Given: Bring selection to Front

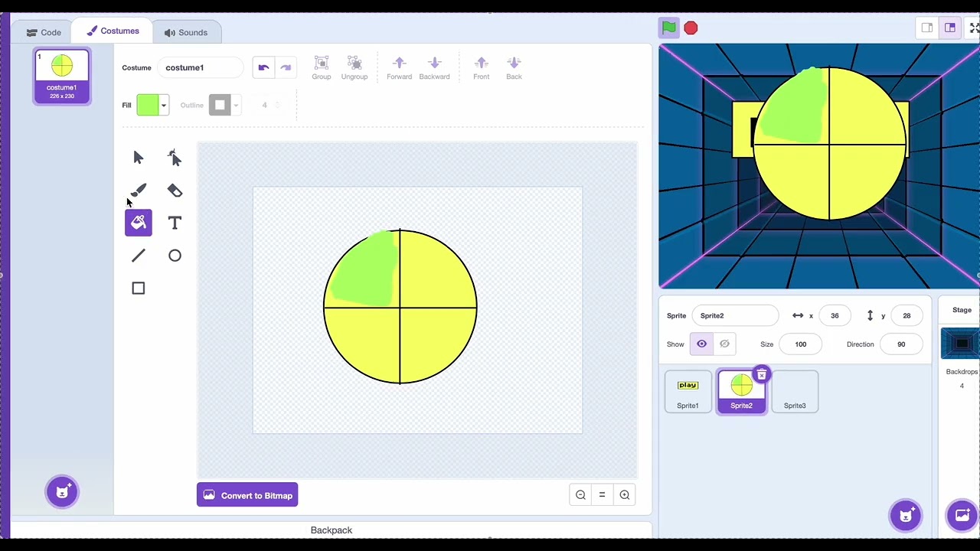Looking at the screenshot, I should pos(481,67).
